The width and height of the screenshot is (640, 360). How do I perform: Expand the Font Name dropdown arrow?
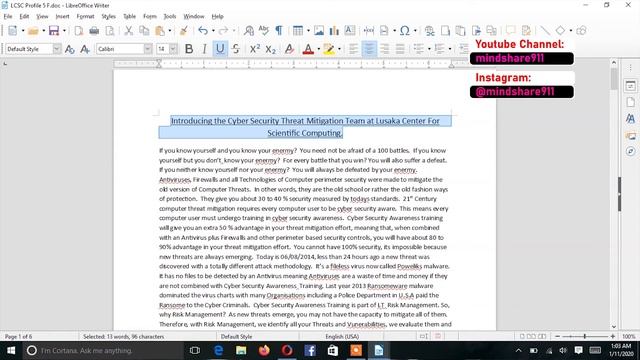(148, 49)
